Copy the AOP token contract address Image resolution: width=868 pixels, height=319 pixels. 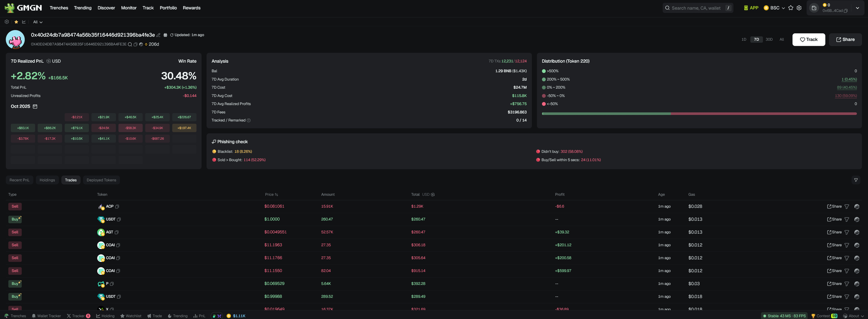pyautogui.click(x=117, y=206)
